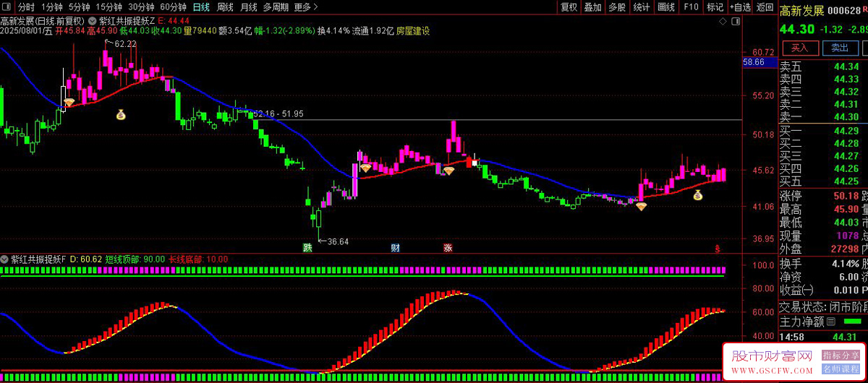
Task: Open F10 company information
Action: point(691,7)
